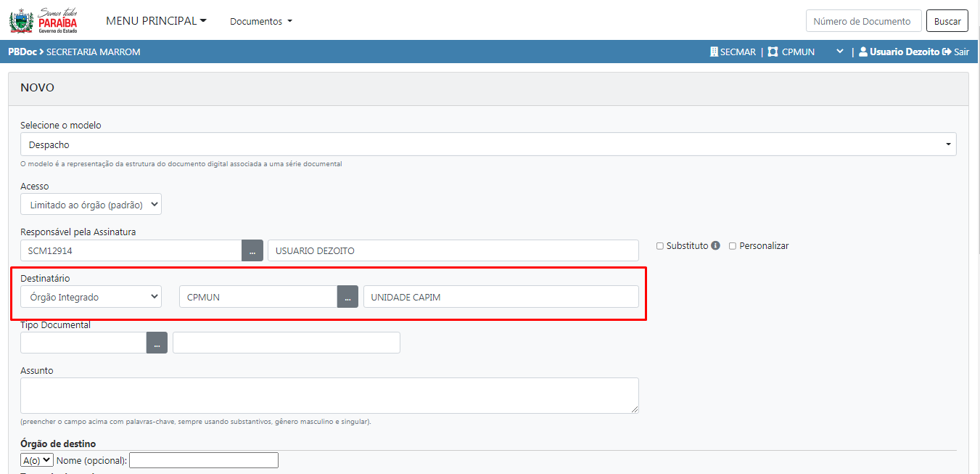Click the CPMUN unit icon
980x474 pixels.
pos(773,52)
